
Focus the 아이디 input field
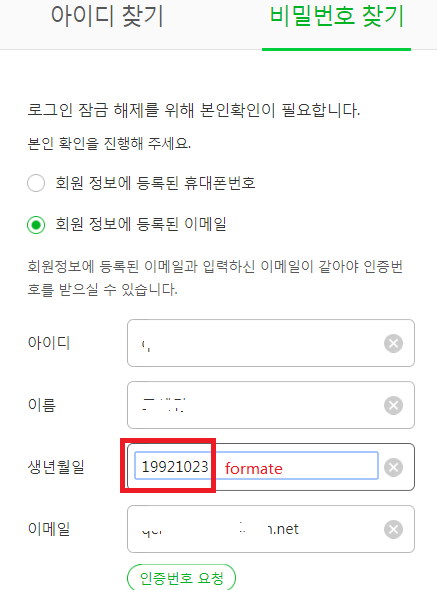[x=271, y=343]
